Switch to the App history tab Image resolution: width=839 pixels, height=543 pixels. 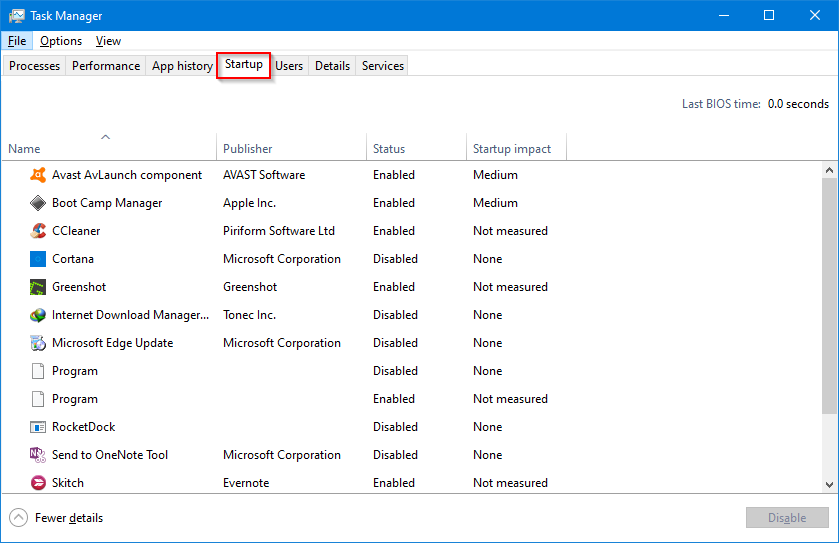(x=182, y=66)
